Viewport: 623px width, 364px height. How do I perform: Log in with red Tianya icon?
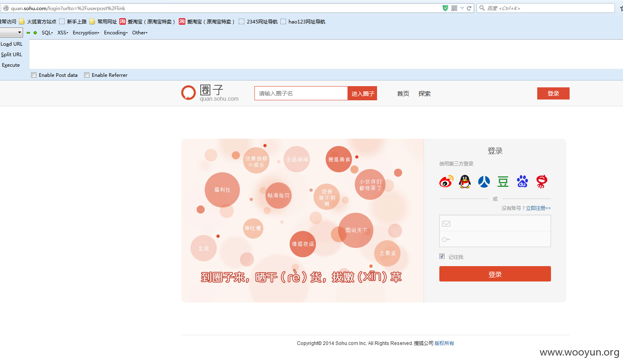(x=542, y=182)
